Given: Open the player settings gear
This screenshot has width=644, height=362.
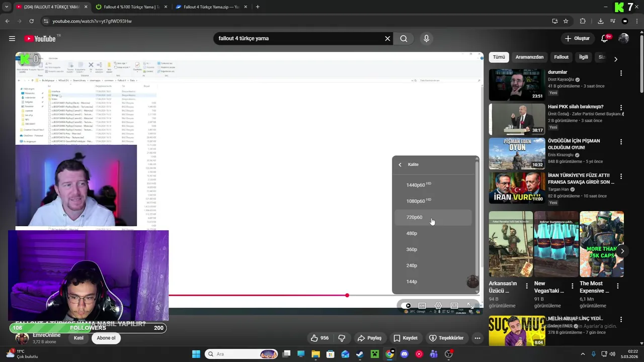Looking at the screenshot, I should coord(438,306).
